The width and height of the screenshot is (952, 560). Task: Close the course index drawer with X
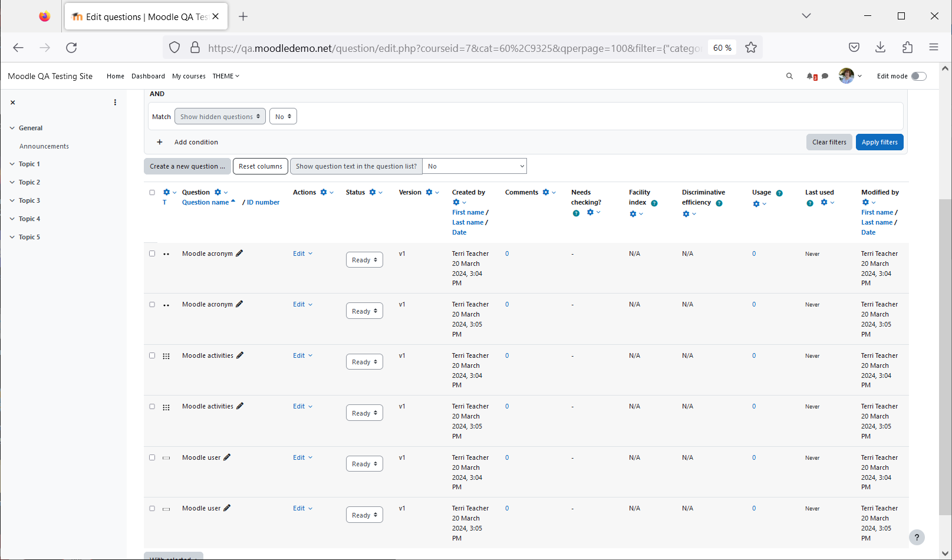pyautogui.click(x=12, y=103)
